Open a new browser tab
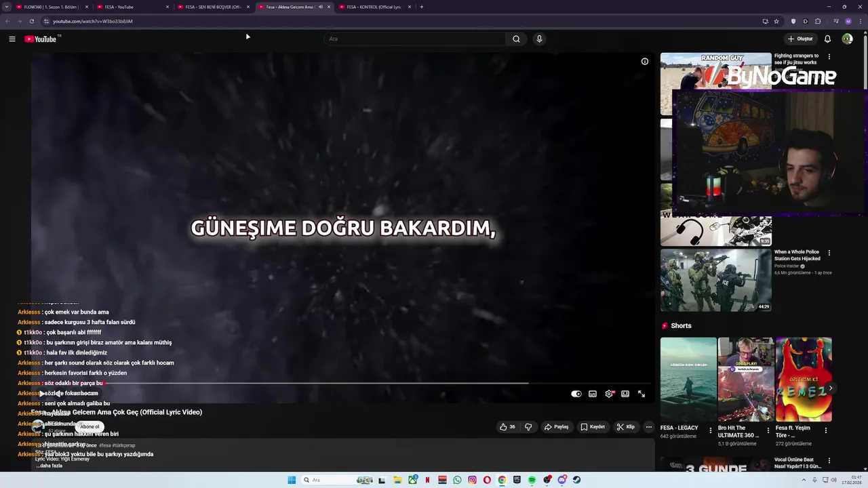868x488 pixels. (422, 7)
